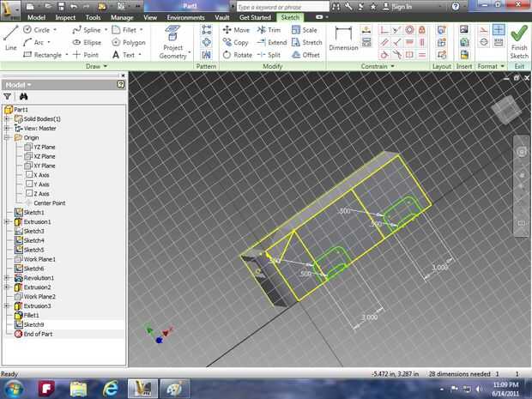Select the Offset tool
532x399 pixels.
click(x=305, y=55)
